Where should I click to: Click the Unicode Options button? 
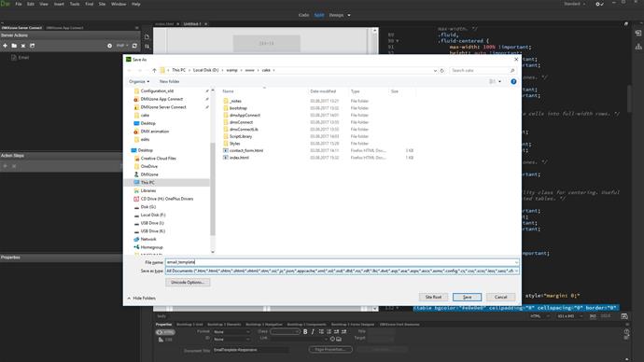pyautogui.click(x=188, y=283)
